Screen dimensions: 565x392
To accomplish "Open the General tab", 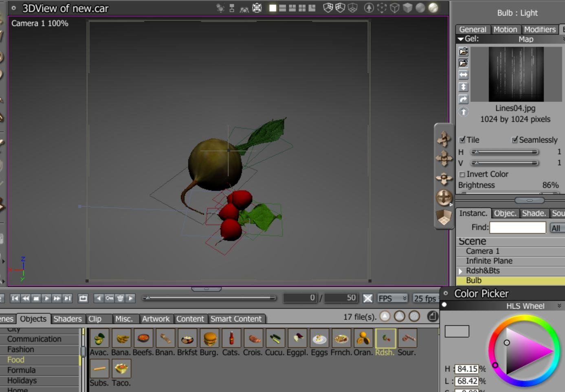I will tap(473, 29).
